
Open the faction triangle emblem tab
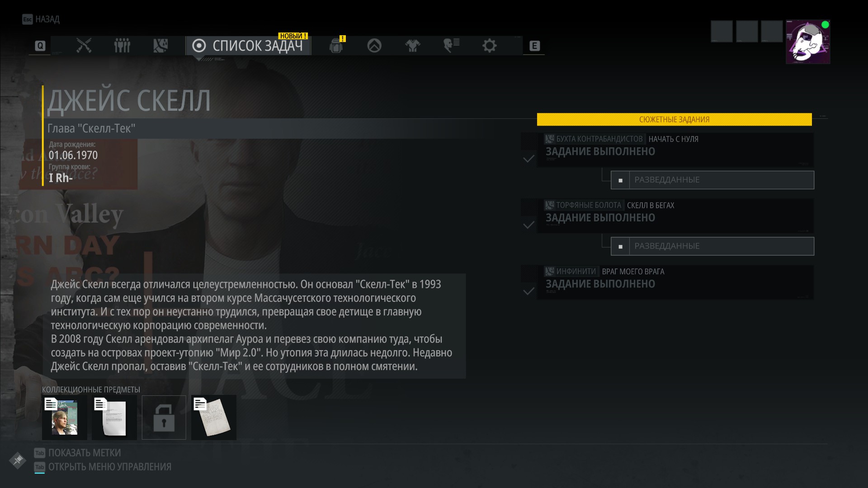click(x=374, y=46)
